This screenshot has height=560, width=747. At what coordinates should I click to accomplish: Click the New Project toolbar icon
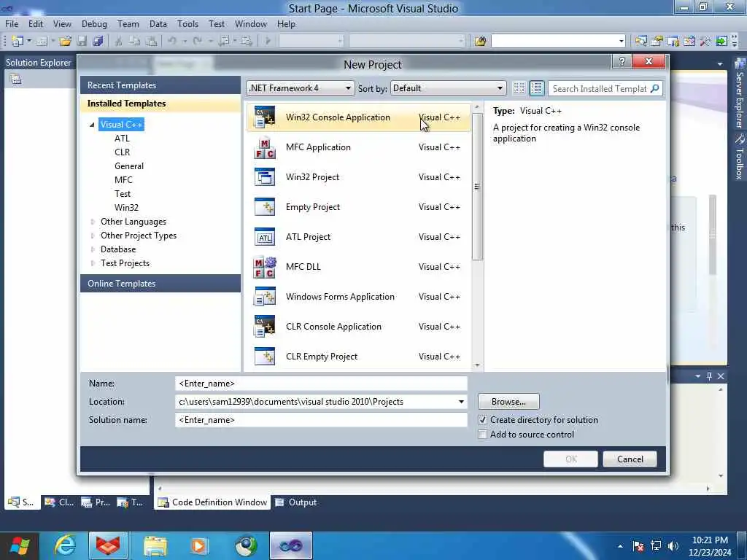[18, 41]
